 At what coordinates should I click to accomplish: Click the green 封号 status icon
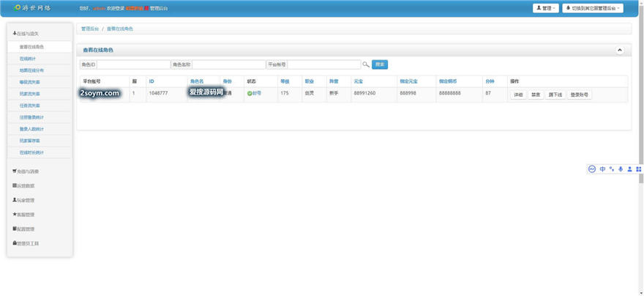coord(250,94)
